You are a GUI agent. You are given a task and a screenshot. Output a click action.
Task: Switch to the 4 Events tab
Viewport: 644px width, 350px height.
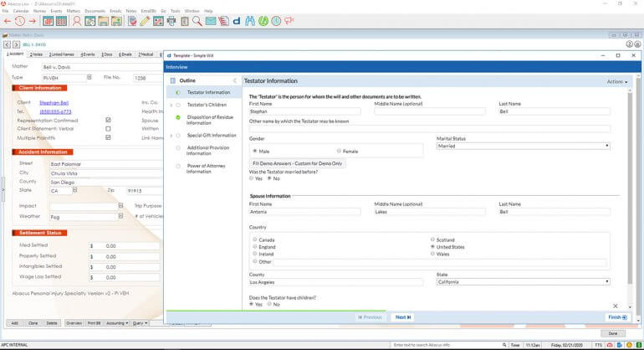coord(88,54)
